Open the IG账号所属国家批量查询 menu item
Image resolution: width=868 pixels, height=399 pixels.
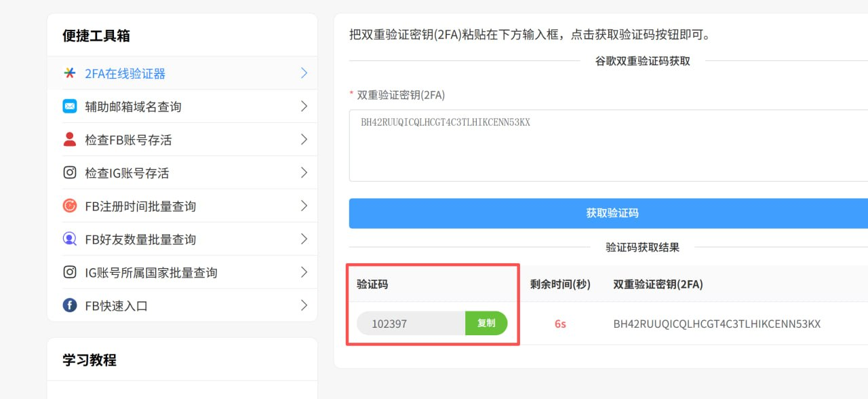coord(182,272)
